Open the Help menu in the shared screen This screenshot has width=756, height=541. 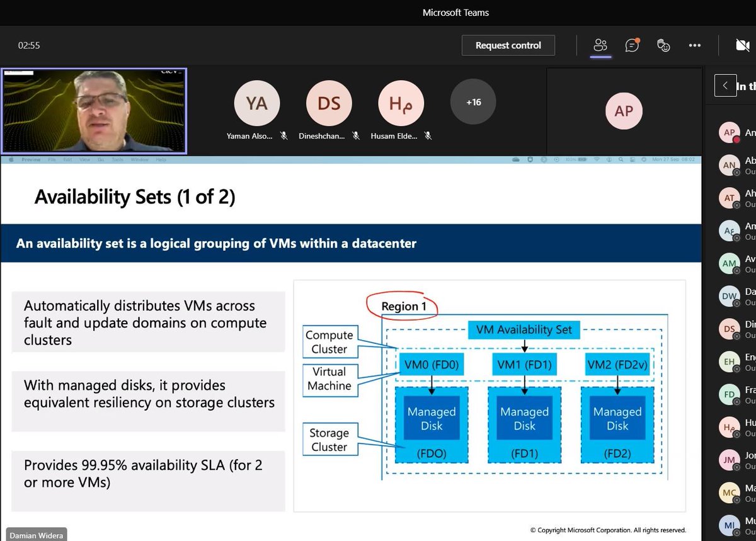(x=161, y=160)
